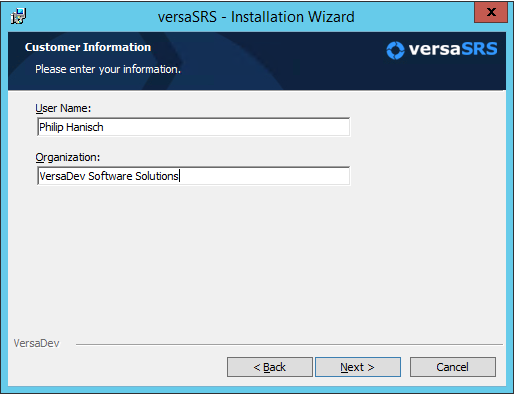Click the 'Solutions' word in the Organization field
This screenshot has width=514, height=394.
click(157, 176)
